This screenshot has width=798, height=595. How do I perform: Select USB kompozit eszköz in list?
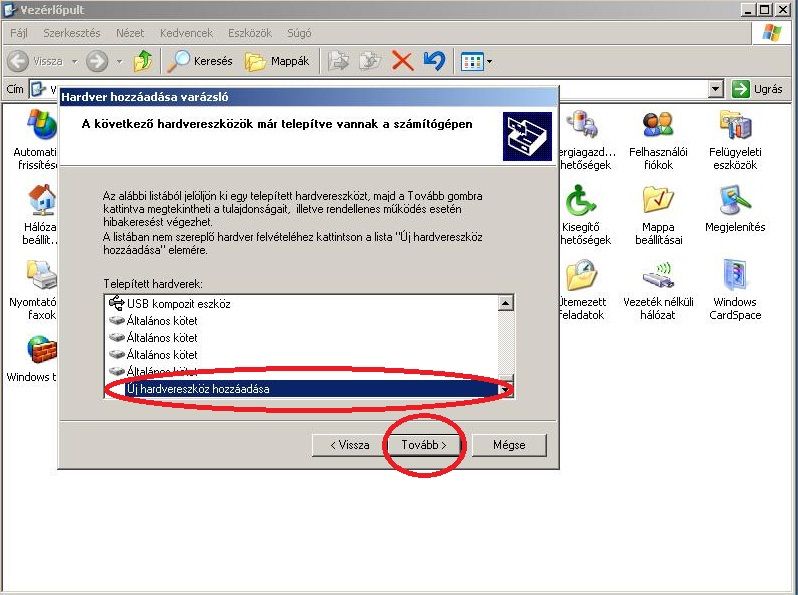coord(178,303)
